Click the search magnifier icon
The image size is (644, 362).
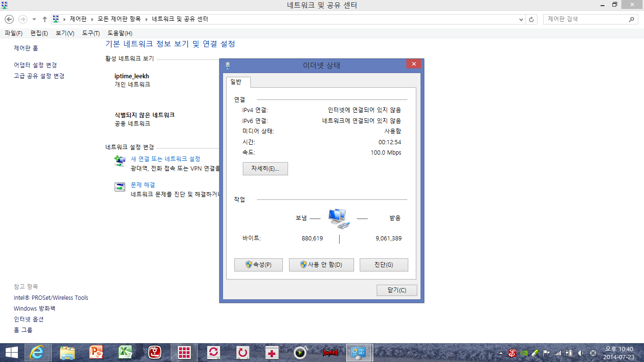(x=632, y=19)
